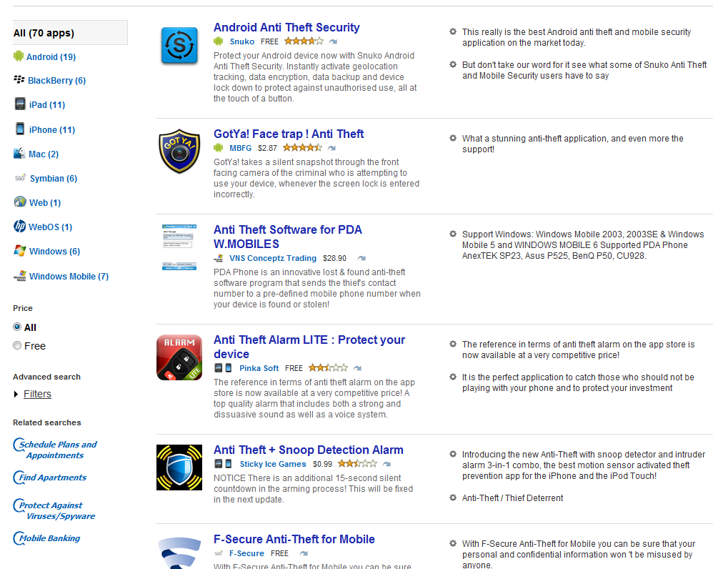This screenshot has height=569, width=728.
Task: Click the $28.90 price text
Action: 334,258
